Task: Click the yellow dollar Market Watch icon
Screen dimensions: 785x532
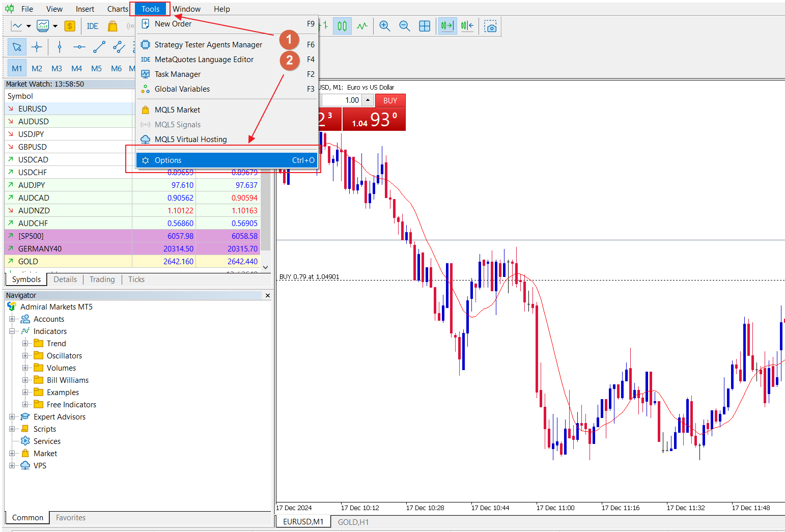Action: click(70, 26)
